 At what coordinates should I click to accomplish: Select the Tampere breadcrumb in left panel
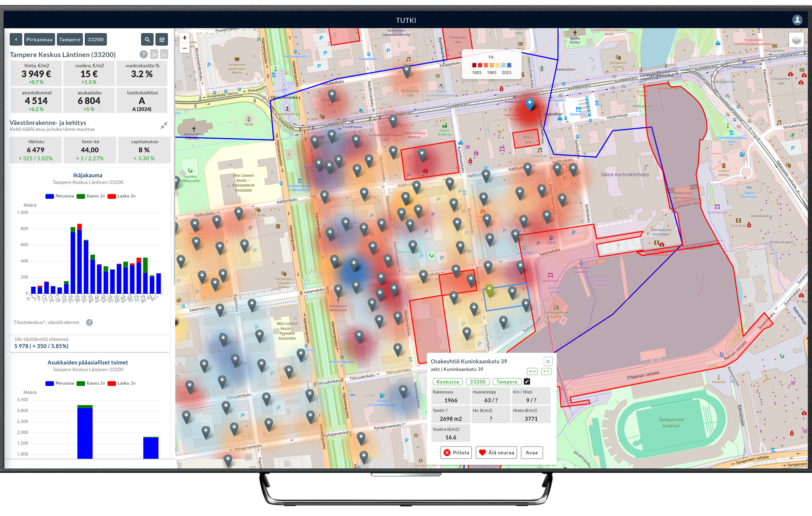pos(70,39)
